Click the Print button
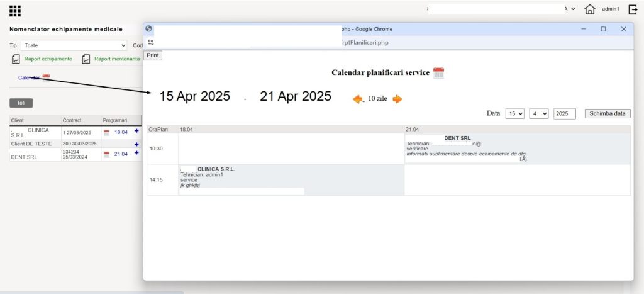The height and width of the screenshot is (294, 644). (153, 55)
